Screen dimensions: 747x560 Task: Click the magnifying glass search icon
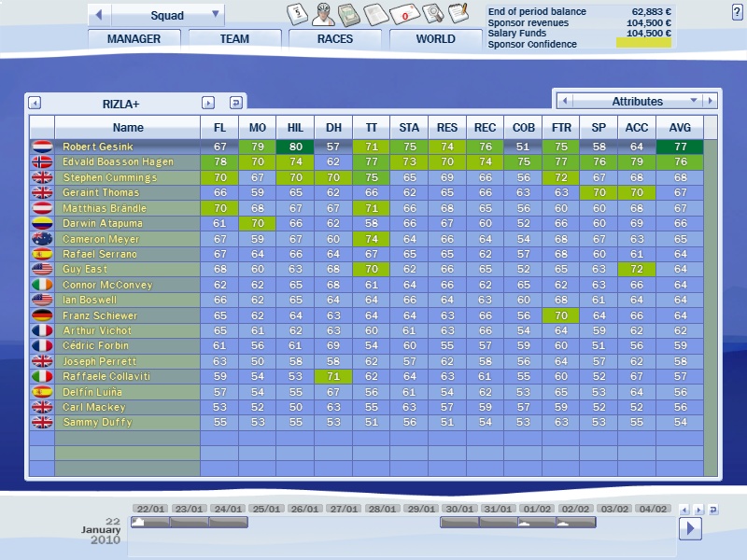pyautogui.click(x=431, y=14)
